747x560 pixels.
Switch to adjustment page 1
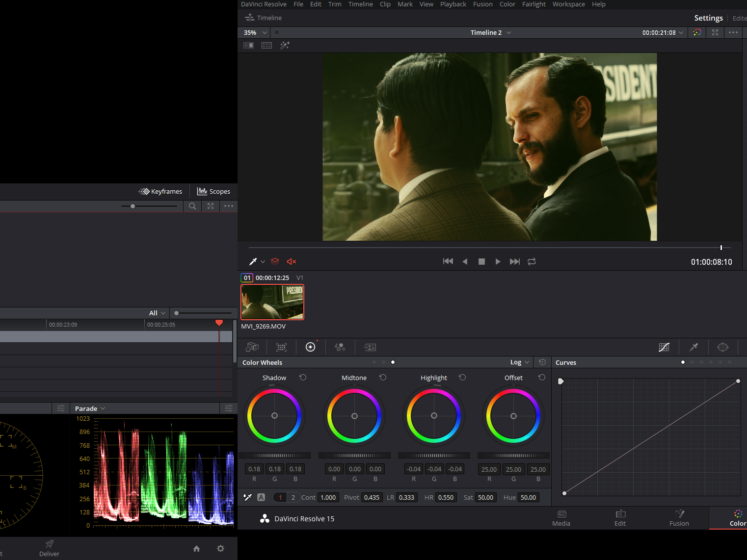[x=280, y=497]
